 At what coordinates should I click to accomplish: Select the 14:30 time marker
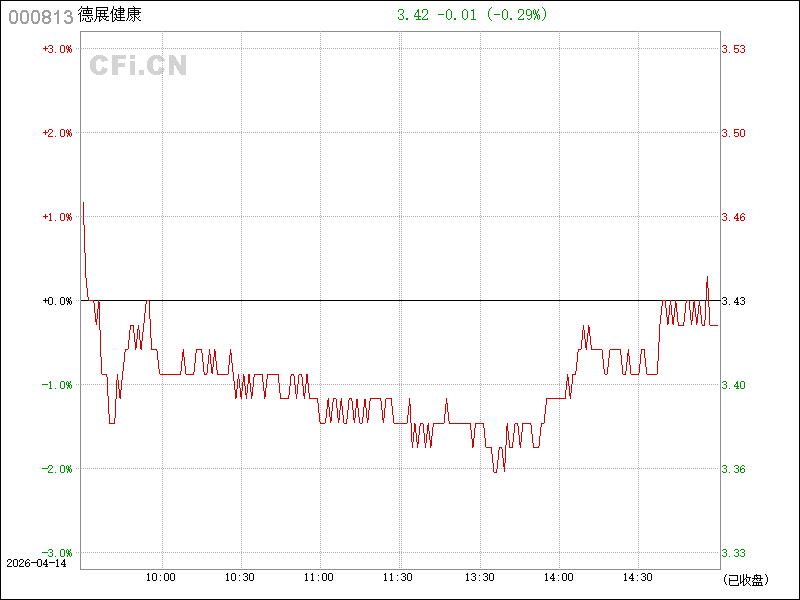pos(638,577)
